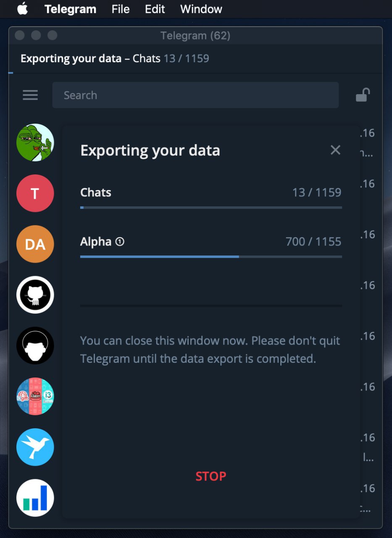The width and height of the screenshot is (392, 538).
Task: Open the Window menu
Action: [x=201, y=9]
